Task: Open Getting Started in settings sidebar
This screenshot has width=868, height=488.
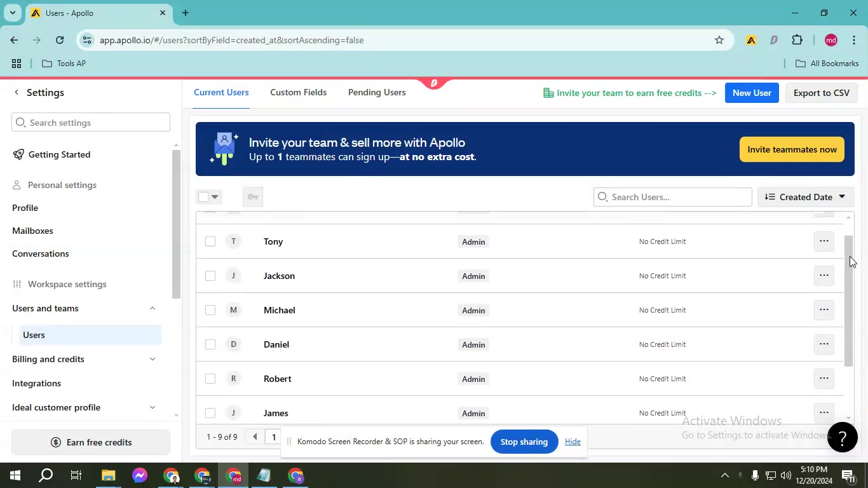Action: pyautogui.click(x=59, y=154)
